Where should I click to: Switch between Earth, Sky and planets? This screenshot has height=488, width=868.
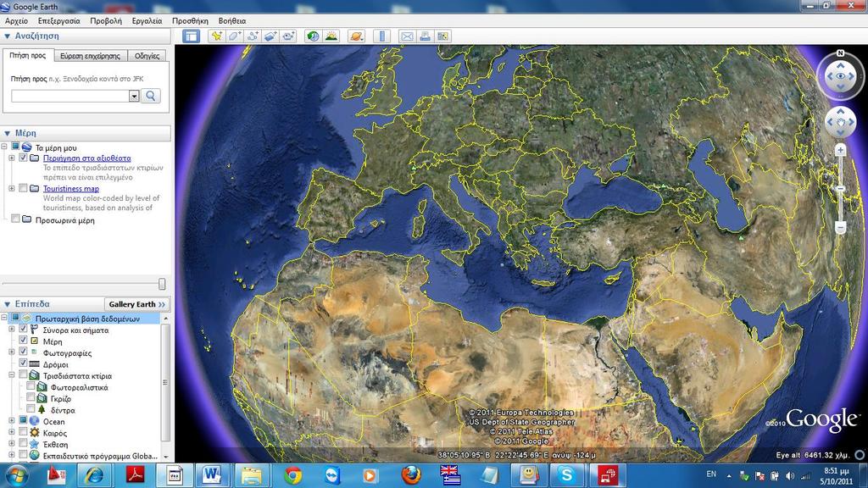click(x=357, y=36)
